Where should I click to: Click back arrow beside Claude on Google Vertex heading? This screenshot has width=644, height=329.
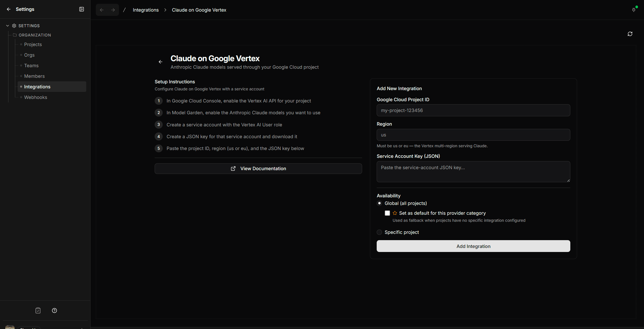pos(160,62)
